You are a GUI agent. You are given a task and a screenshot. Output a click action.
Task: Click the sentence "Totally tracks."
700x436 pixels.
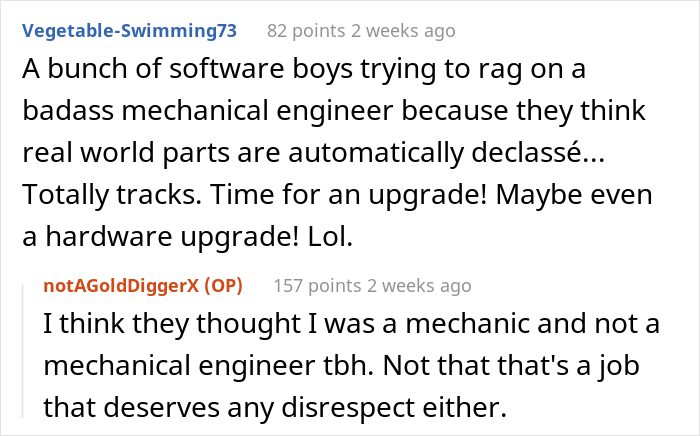click(x=112, y=195)
